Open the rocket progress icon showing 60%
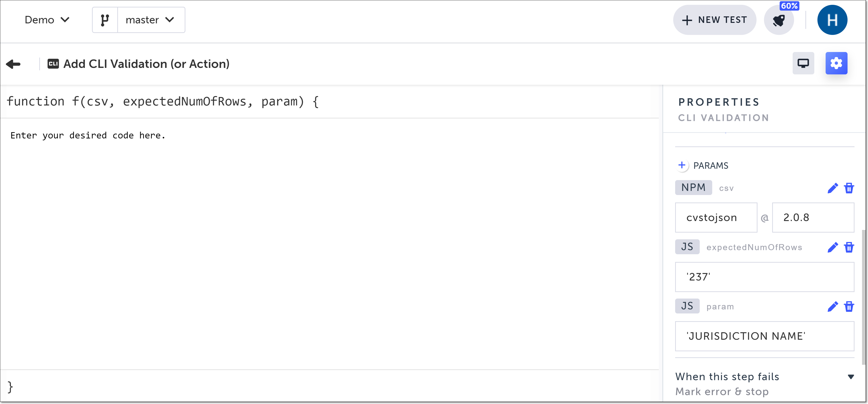The height and width of the screenshot is (404, 868). click(779, 20)
